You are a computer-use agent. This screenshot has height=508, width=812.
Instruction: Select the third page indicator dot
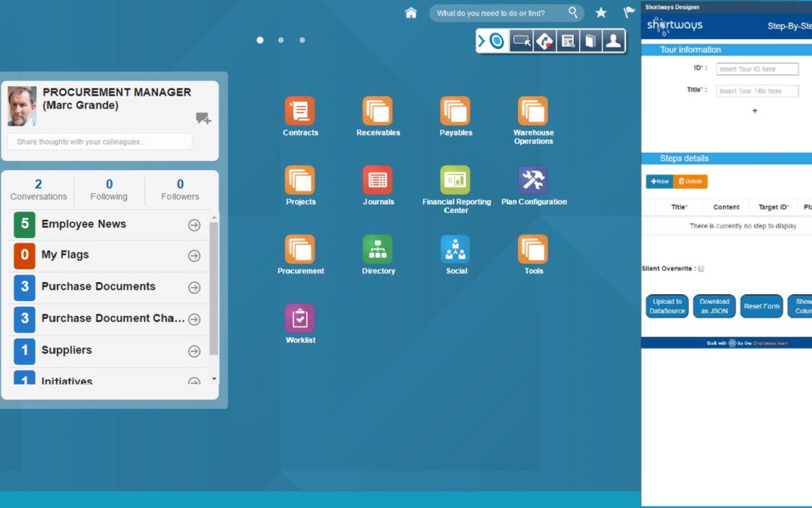(x=302, y=40)
